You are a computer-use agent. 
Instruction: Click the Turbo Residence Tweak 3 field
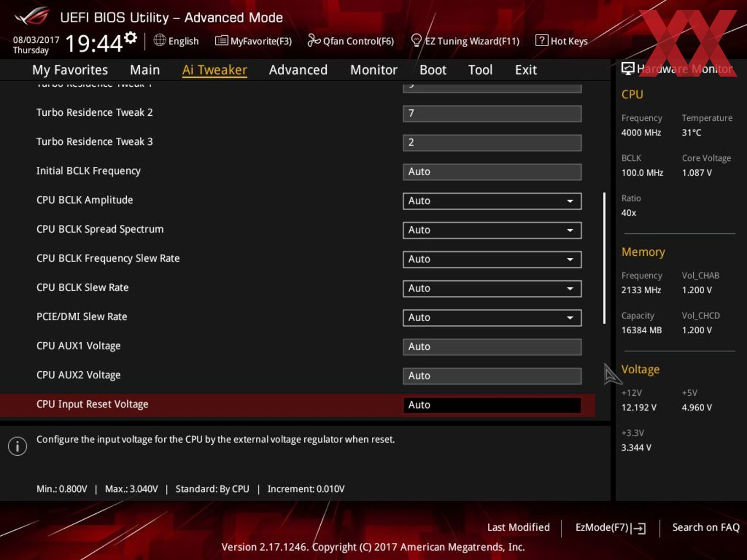pos(492,142)
